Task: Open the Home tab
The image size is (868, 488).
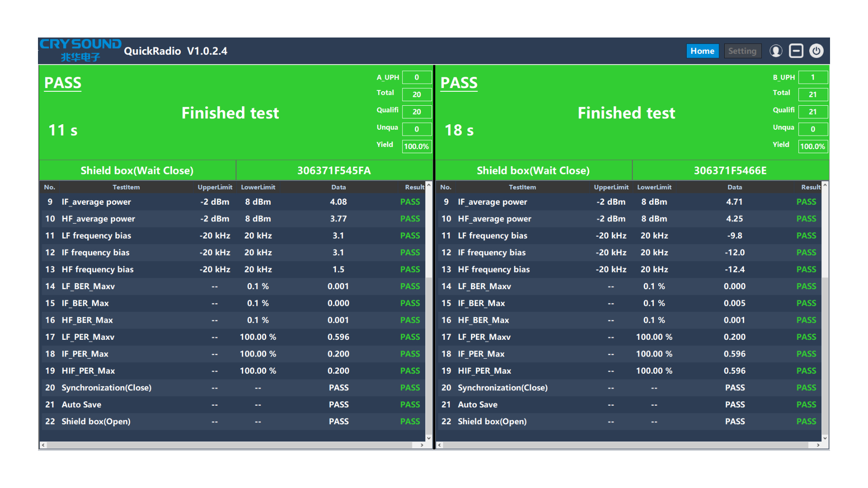Action: tap(702, 51)
